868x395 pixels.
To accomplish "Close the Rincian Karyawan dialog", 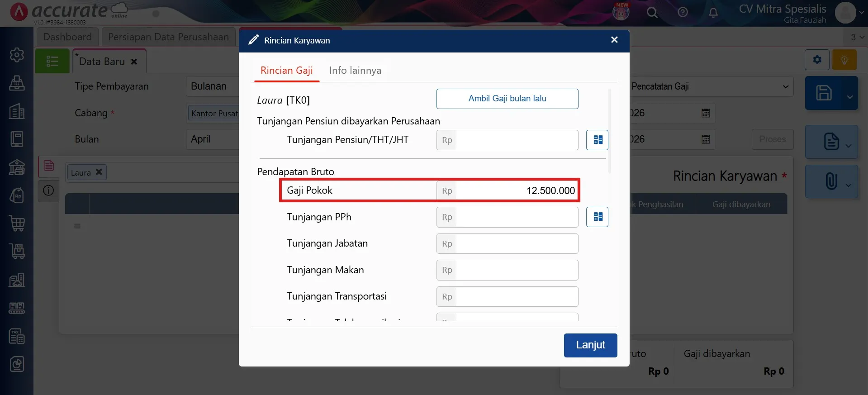I will [614, 40].
